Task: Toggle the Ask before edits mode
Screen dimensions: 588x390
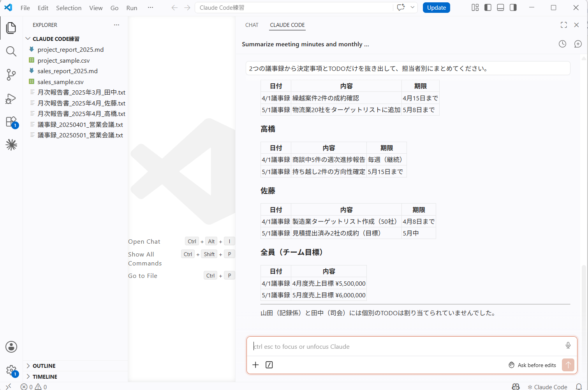Action: (x=532, y=365)
